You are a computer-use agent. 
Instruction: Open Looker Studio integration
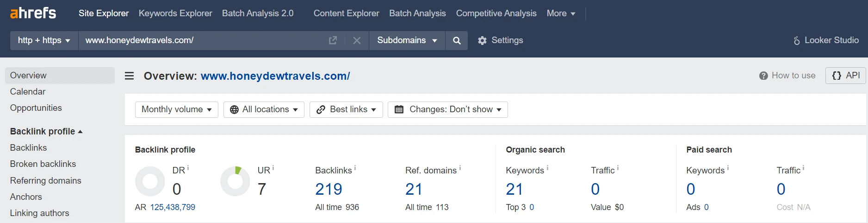(x=826, y=40)
